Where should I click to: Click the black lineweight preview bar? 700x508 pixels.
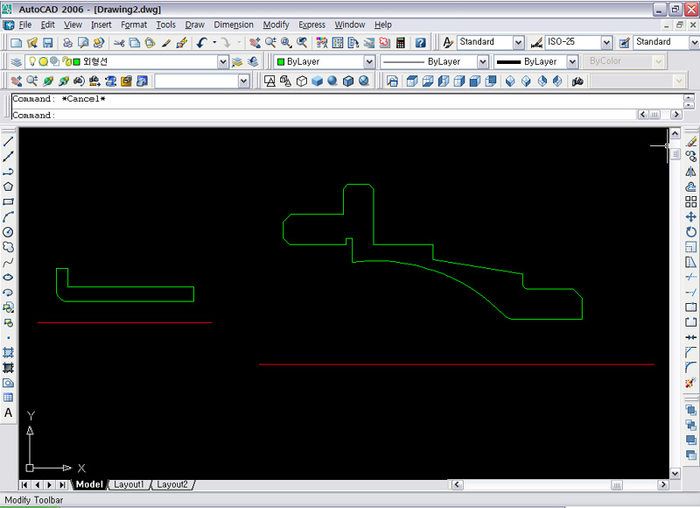[508, 62]
